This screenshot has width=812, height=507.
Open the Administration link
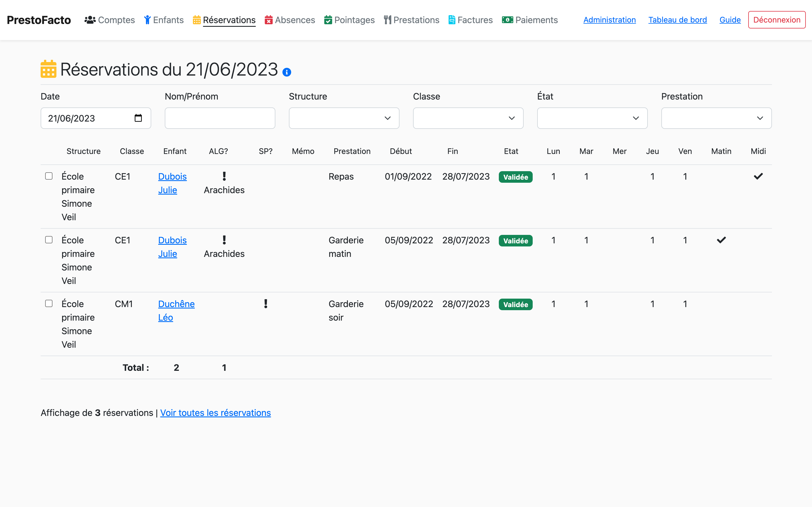point(609,20)
